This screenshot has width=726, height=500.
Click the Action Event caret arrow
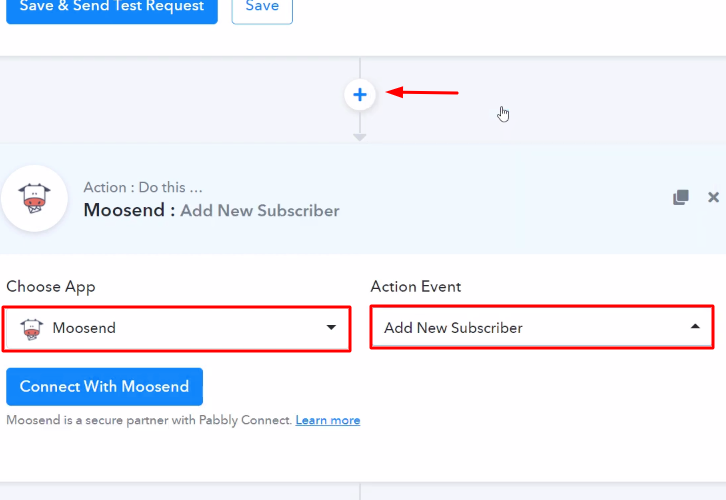point(695,326)
